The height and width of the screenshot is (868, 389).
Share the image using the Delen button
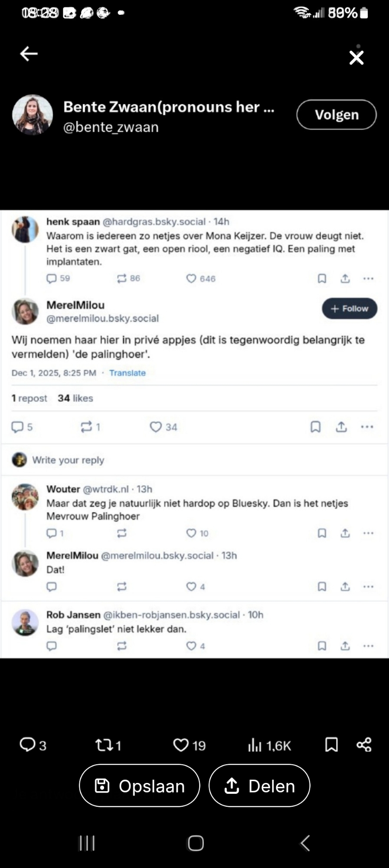pos(259,786)
